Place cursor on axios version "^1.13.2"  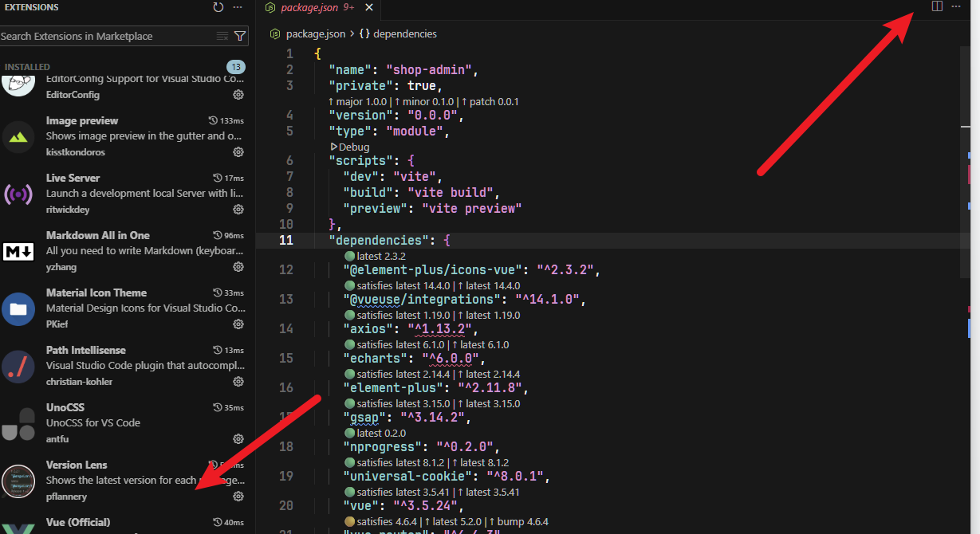click(441, 328)
